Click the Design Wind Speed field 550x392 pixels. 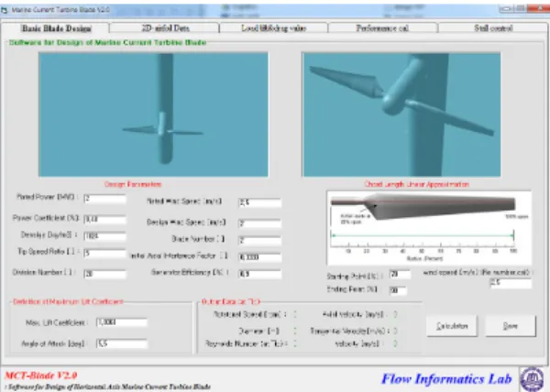point(259,223)
